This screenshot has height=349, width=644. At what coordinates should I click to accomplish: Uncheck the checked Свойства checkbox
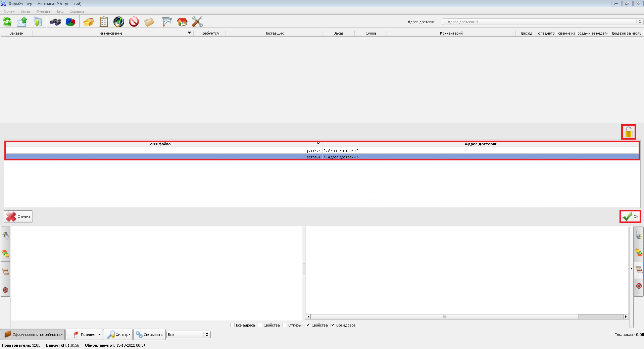click(x=308, y=325)
